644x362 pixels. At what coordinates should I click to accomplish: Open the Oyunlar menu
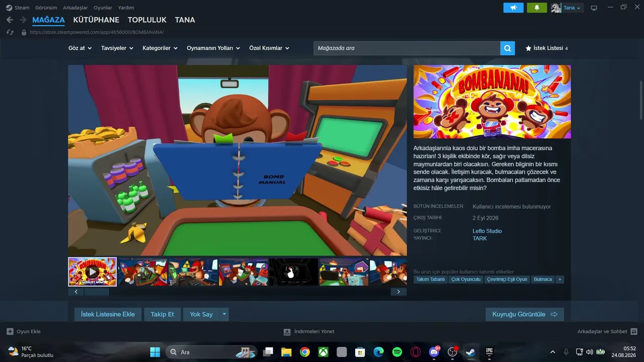(x=103, y=8)
